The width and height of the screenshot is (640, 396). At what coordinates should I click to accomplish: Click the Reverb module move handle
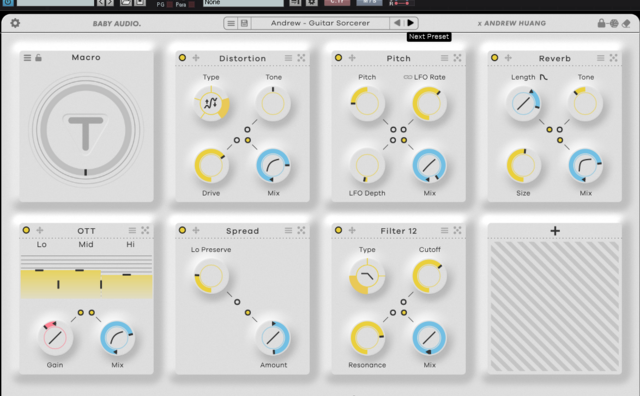click(508, 58)
